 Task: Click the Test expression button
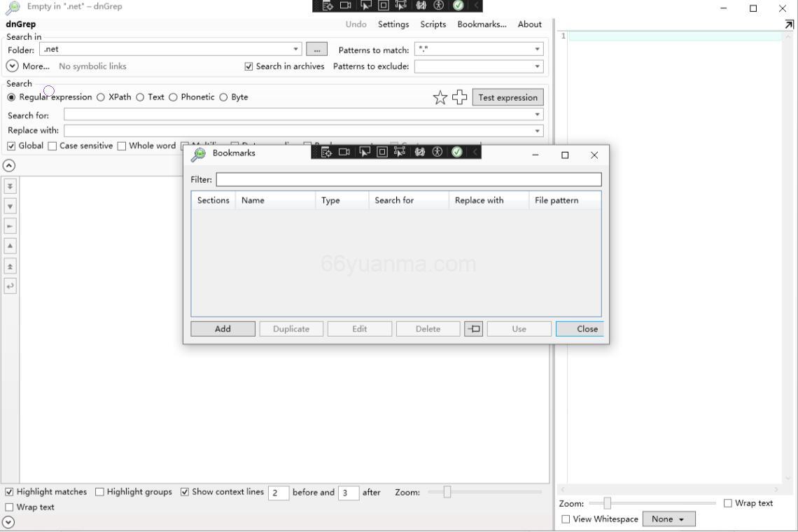coord(508,97)
